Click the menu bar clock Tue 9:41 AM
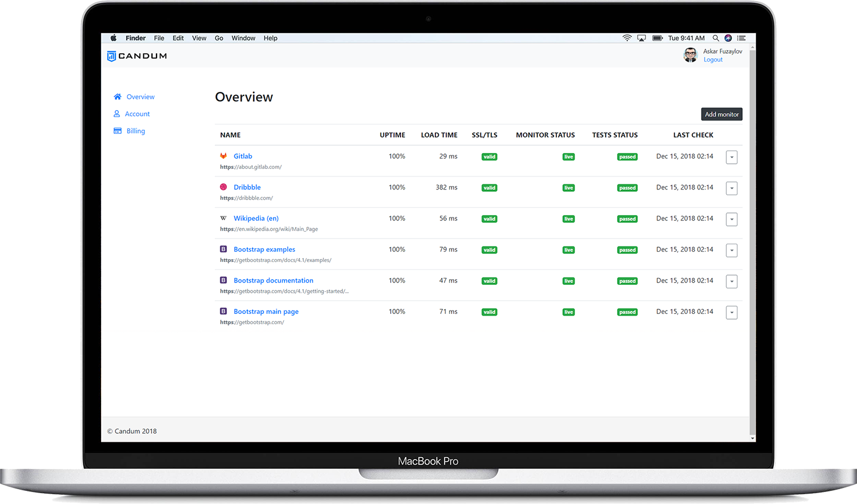The width and height of the screenshot is (857, 504). (x=686, y=38)
